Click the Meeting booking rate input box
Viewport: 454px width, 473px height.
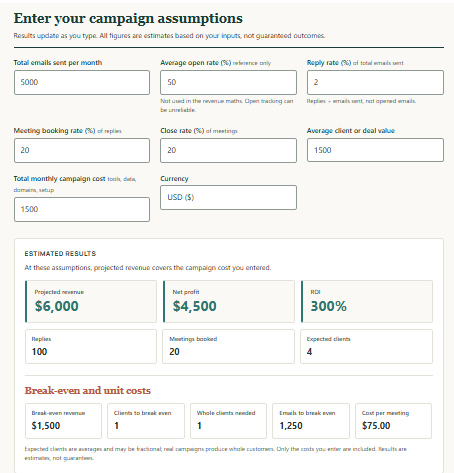point(82,151)
